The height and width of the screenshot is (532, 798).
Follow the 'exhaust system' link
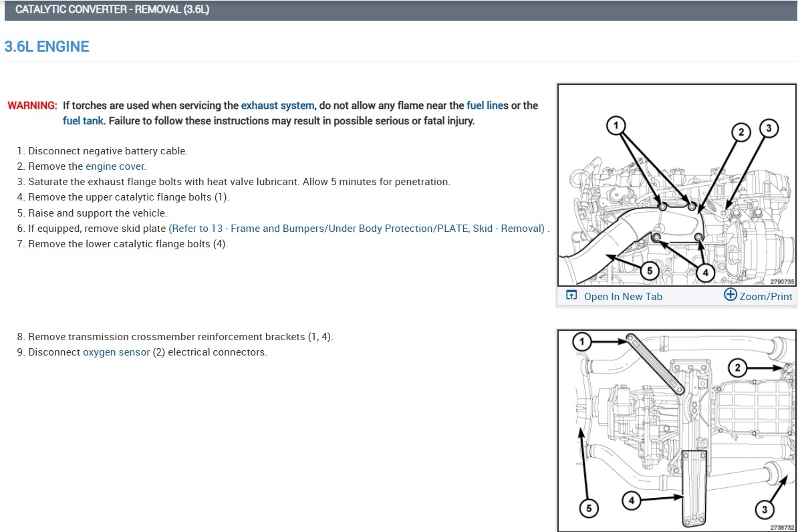[x=277, y=106]
